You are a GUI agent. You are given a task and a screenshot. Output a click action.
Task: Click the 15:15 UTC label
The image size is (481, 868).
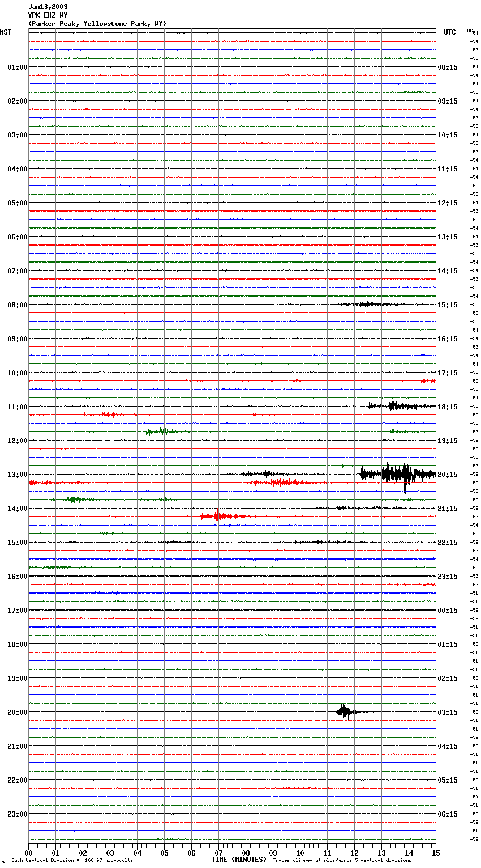448,305
